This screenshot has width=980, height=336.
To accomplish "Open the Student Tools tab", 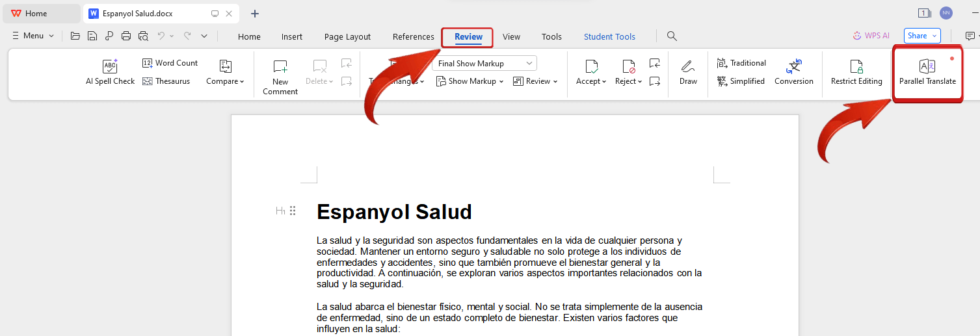I will [x=609, y=37].
